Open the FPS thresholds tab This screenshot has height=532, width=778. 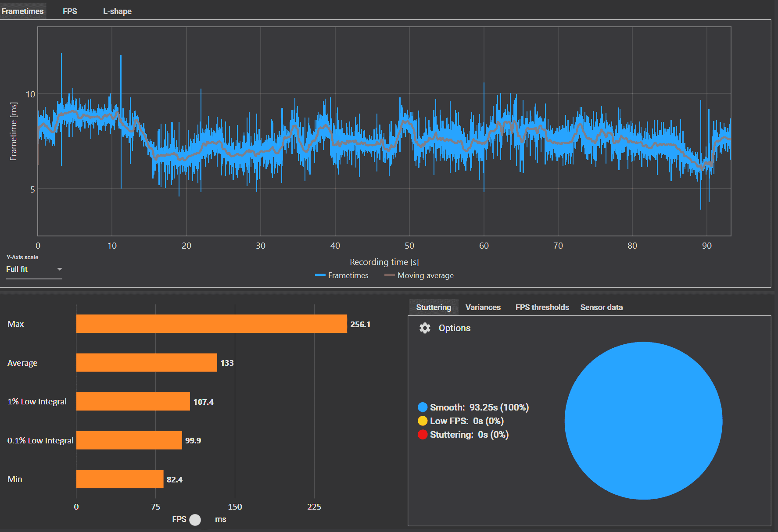[542, 307]
